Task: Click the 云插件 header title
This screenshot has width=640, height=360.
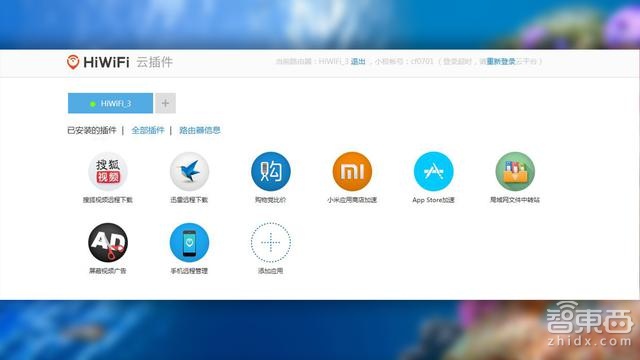Action: (155, 62)
